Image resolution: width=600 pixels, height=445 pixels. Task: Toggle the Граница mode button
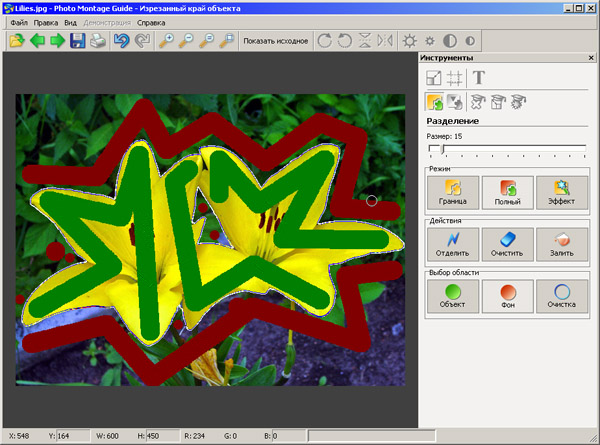[453, 192]
